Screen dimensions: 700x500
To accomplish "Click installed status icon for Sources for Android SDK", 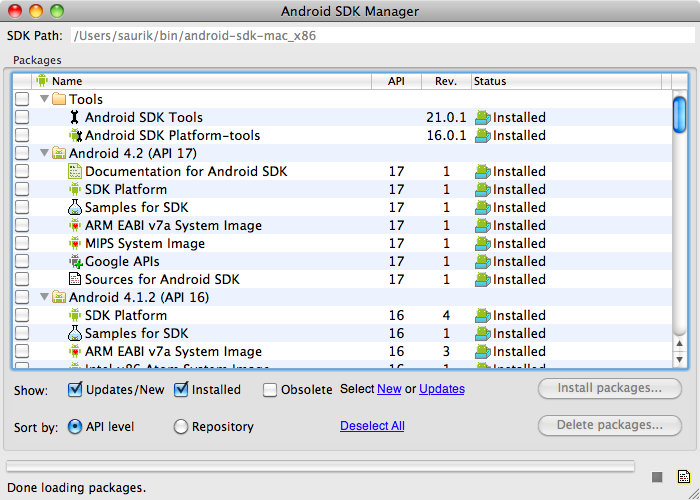I will tap(483, 279).
